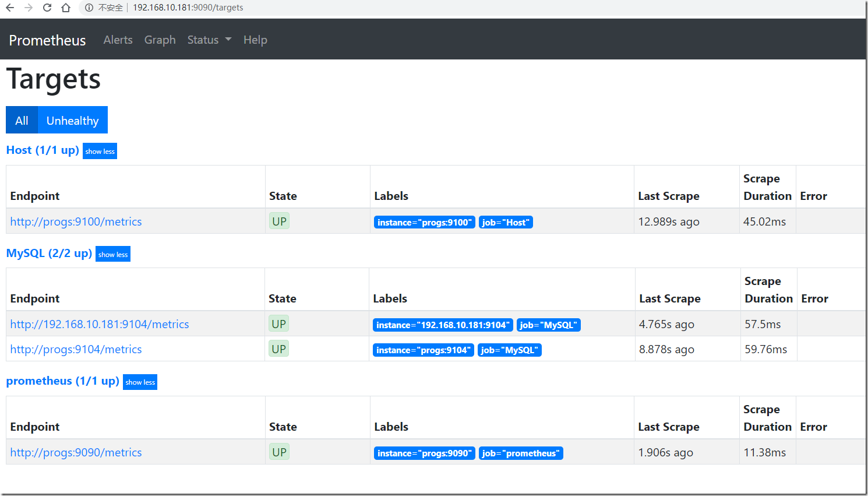The image size is (868, 496).
Task: Click label instance="192.168.10.181:9104"
Action: tap(443, 325)
